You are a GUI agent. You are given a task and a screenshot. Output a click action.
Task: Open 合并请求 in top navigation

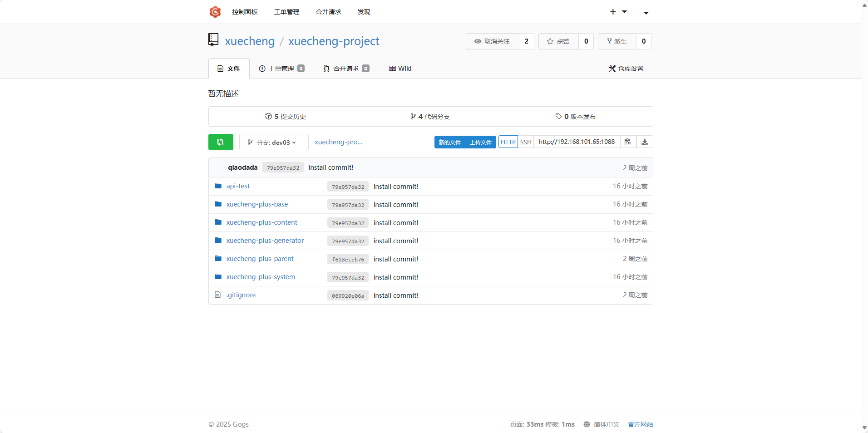click(x=328, y=12)
